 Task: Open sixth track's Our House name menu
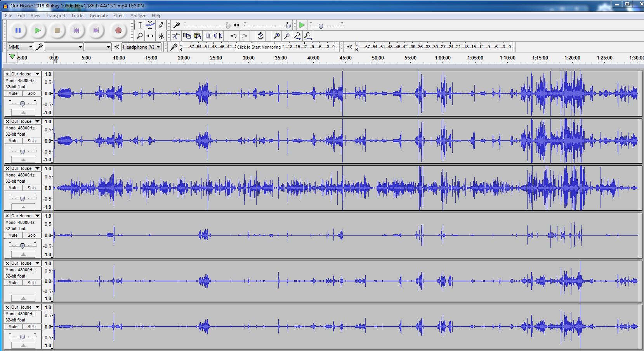click(x=25, y=307)
